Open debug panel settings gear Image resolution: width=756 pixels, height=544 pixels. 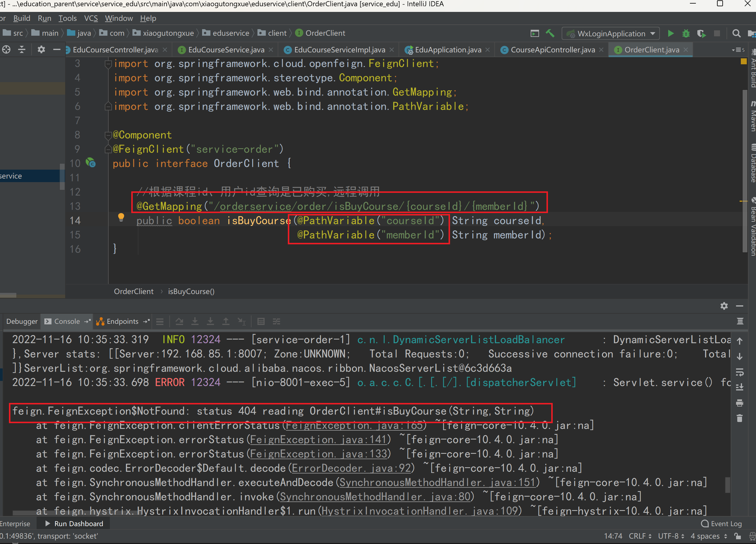724,306
